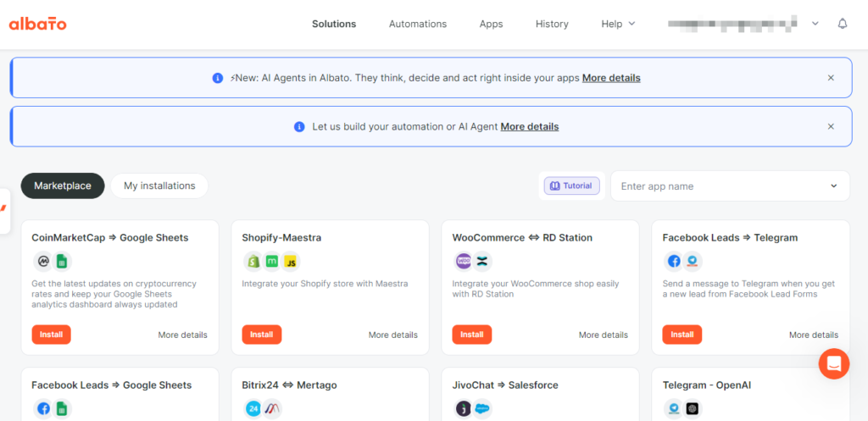Click Telegram icon in Telegram - OpenAI card
868x421 pixels.
pos(673,409)
